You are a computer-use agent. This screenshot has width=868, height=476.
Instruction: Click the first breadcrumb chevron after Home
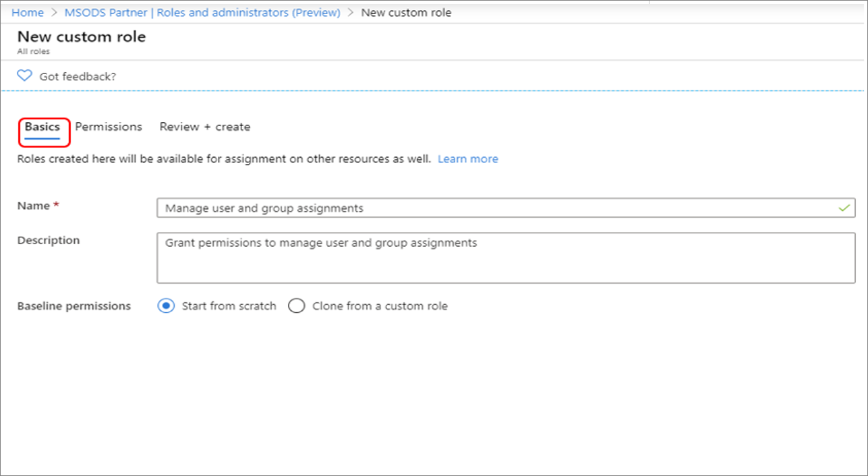tap(54, 13)
